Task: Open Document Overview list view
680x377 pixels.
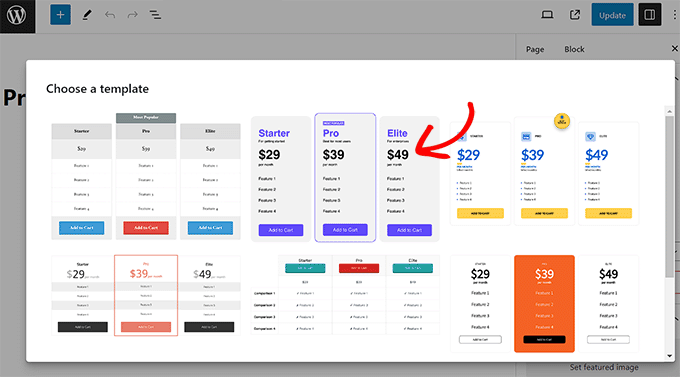Action: (x=155, y=15)
